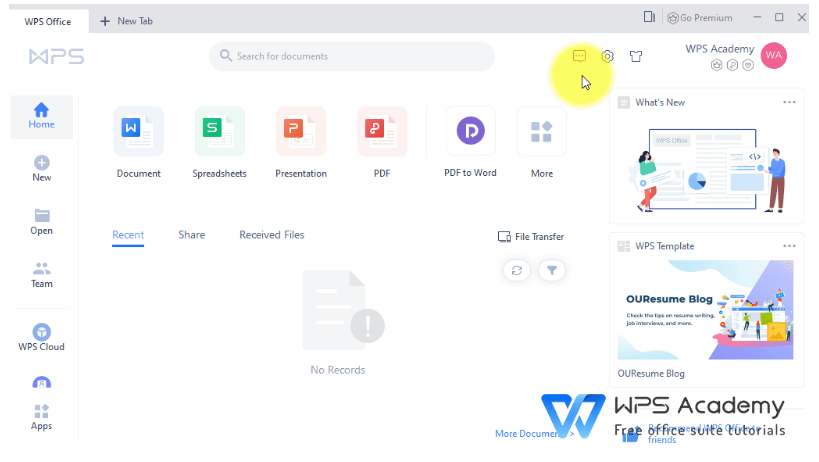Switch to the Share tab

pos(192,235)
